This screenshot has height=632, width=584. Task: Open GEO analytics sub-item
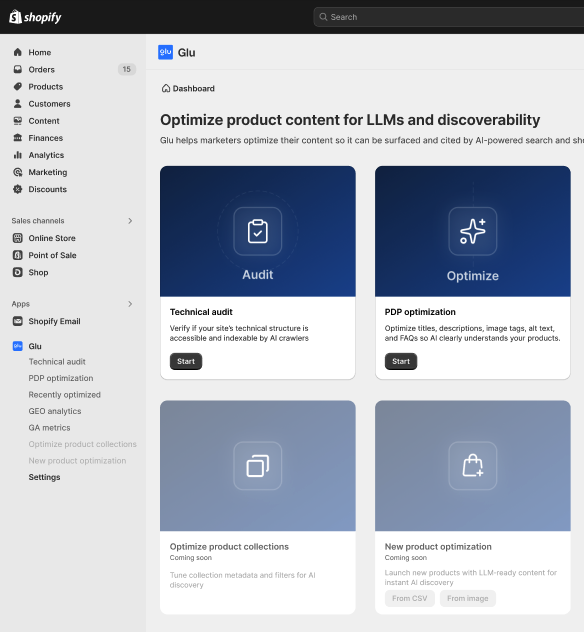[55, 411]
